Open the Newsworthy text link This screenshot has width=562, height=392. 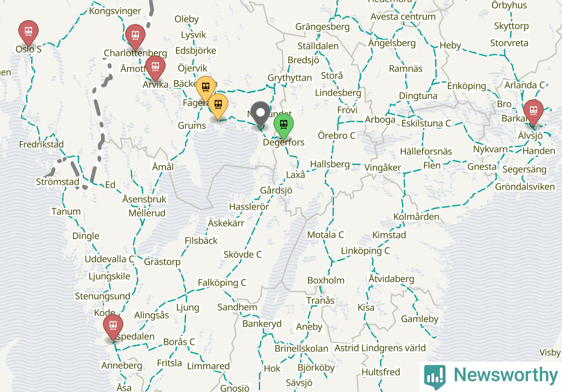pos(505,376)
